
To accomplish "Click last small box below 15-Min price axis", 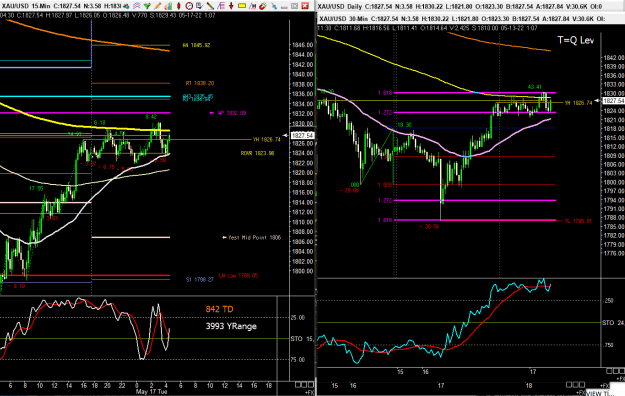I will point(311,384).
